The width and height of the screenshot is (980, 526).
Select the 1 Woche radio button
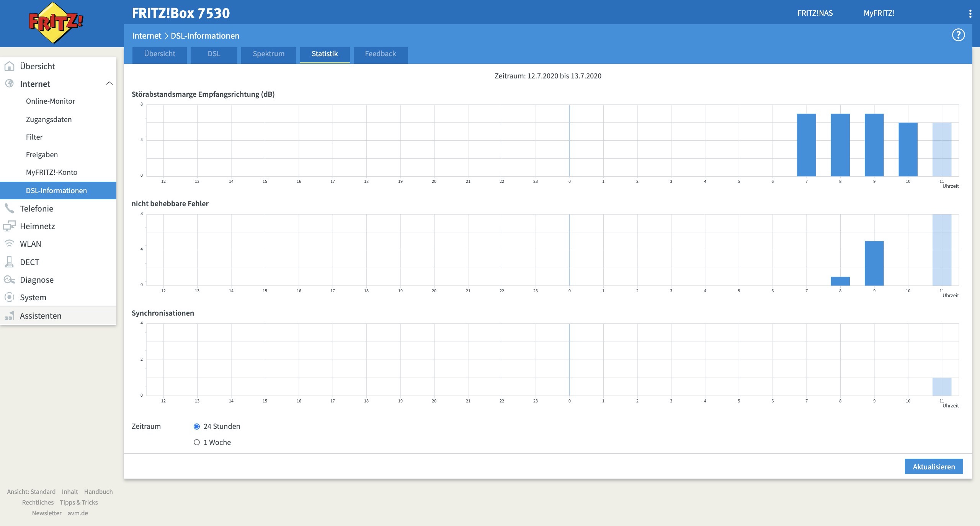(x=197, y=442)
